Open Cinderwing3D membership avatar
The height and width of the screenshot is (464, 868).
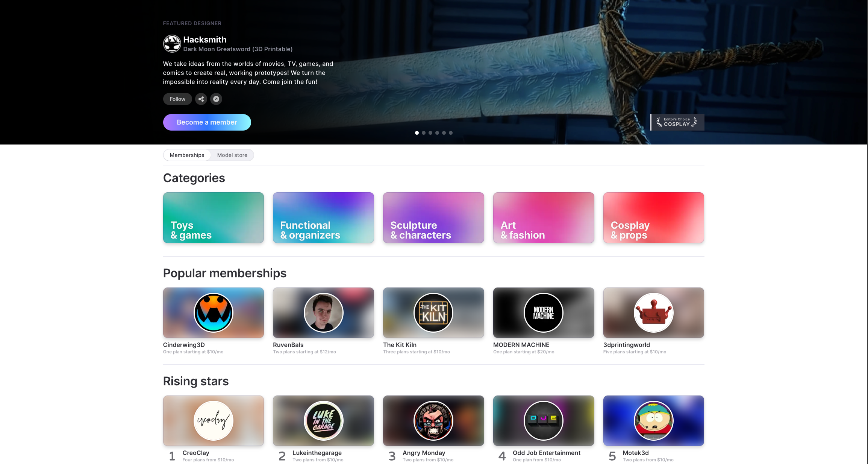213,312
